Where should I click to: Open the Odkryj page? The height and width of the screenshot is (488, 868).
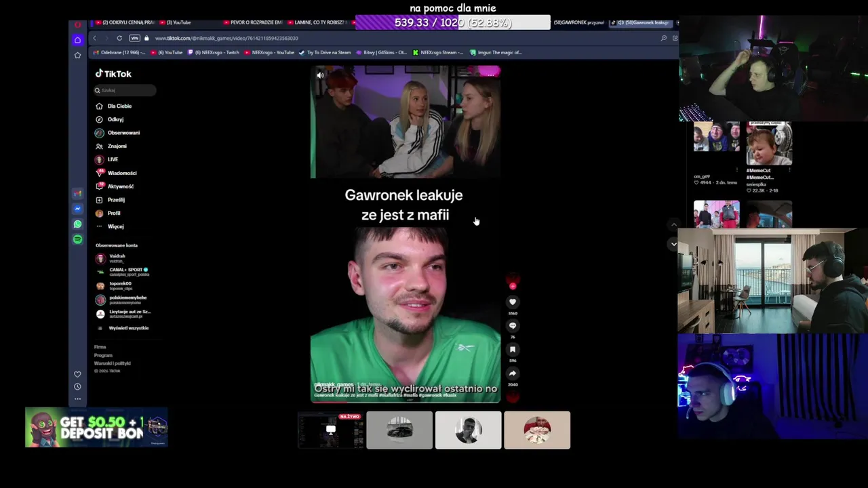click(110, 119)
